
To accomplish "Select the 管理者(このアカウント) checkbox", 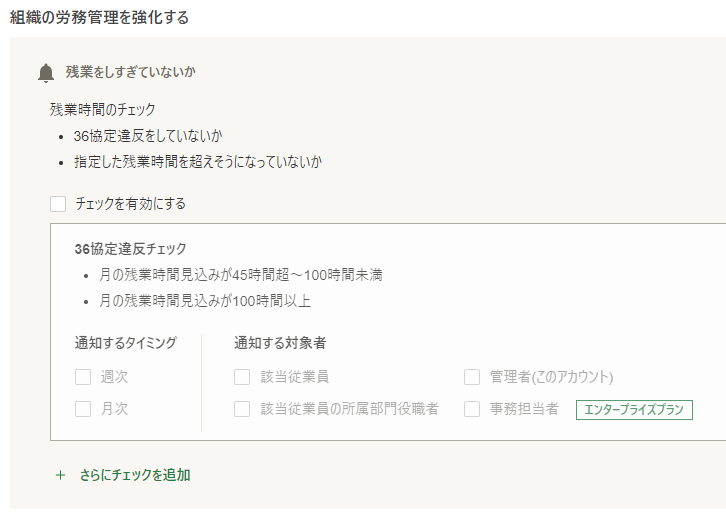I will (472, 377).
